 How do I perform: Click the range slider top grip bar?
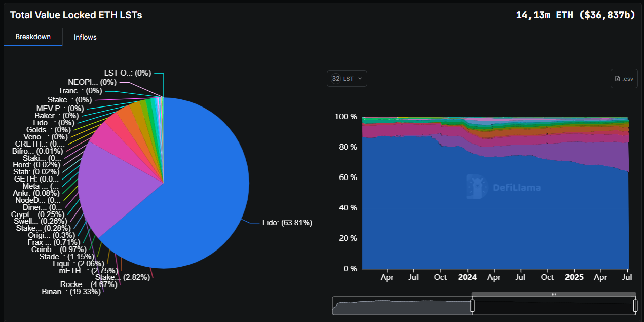[x=554, y=294]
